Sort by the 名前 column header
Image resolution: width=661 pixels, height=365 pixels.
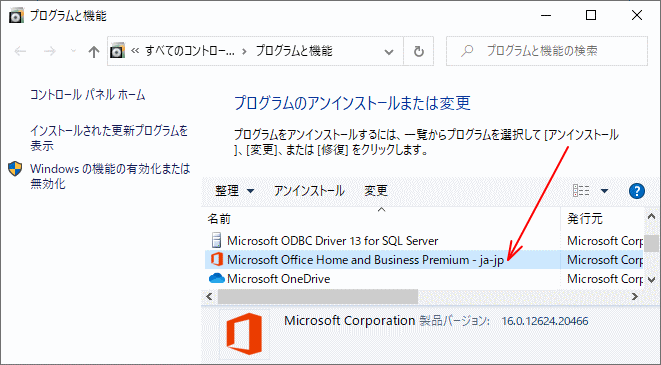pyautogui.click(x=381, y=219)
